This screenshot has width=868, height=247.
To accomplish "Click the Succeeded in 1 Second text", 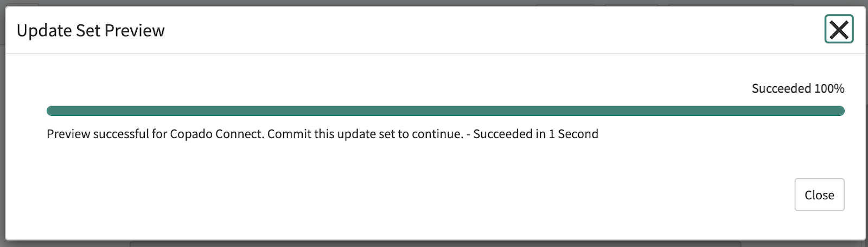I will (535, 134).
